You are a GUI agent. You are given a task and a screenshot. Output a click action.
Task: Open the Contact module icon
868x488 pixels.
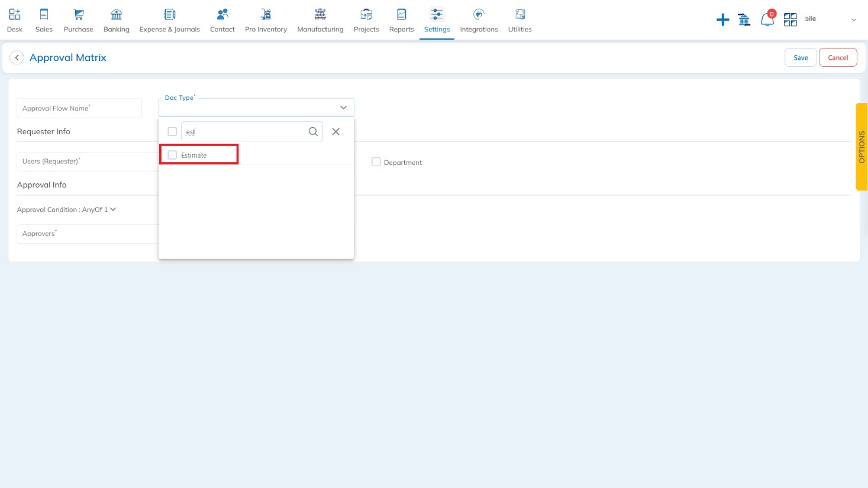point(222,14)
